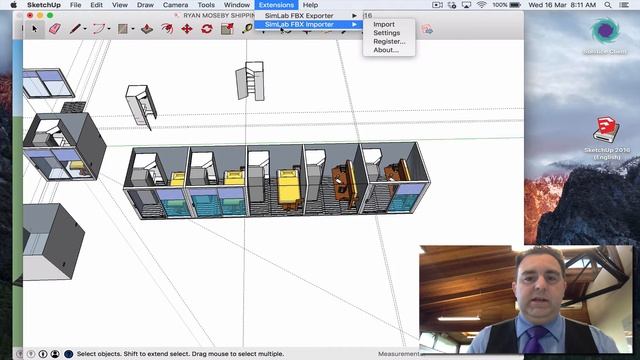Open the File menu
Viewport: 640px width, 360px height.
(x=76, y=5)
